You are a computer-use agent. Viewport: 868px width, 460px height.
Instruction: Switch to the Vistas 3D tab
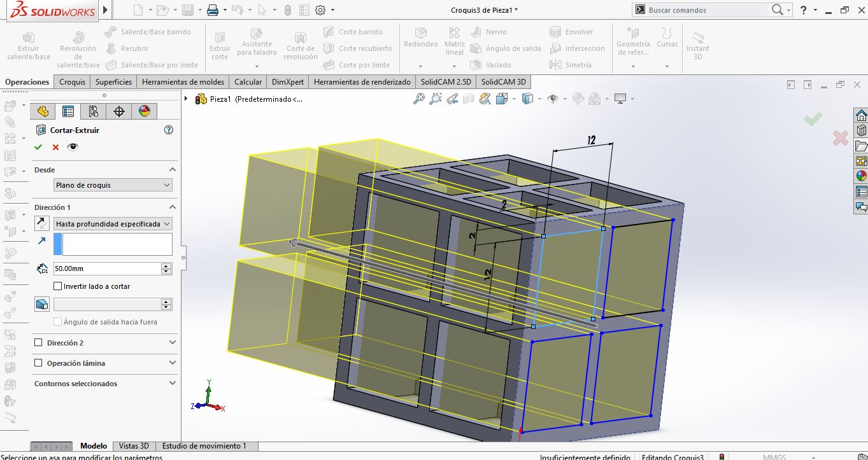(x=134, y=446)
